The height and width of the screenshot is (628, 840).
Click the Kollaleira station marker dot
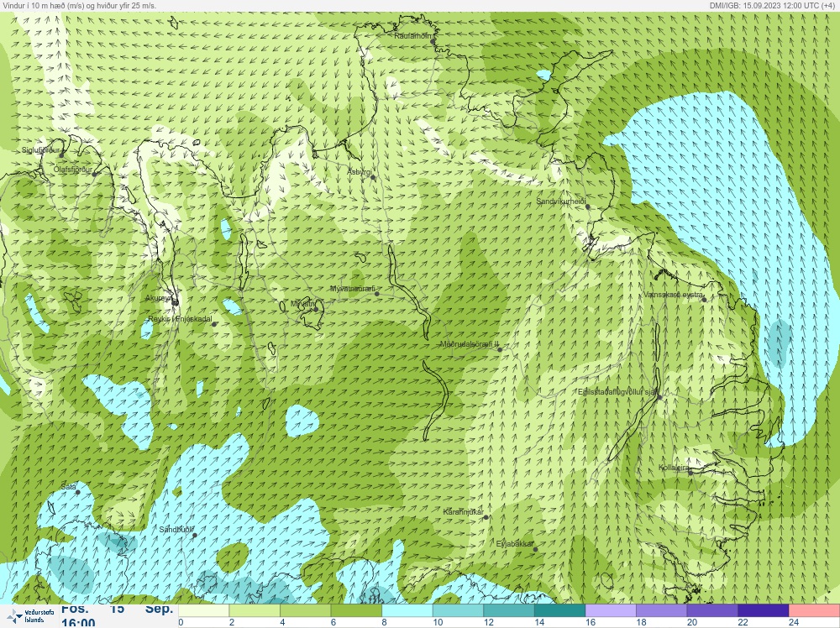click(x=690, y=473)
